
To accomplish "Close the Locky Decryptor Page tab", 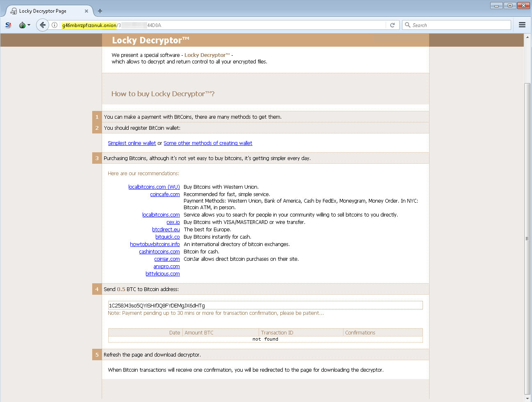I will [86, 11].
